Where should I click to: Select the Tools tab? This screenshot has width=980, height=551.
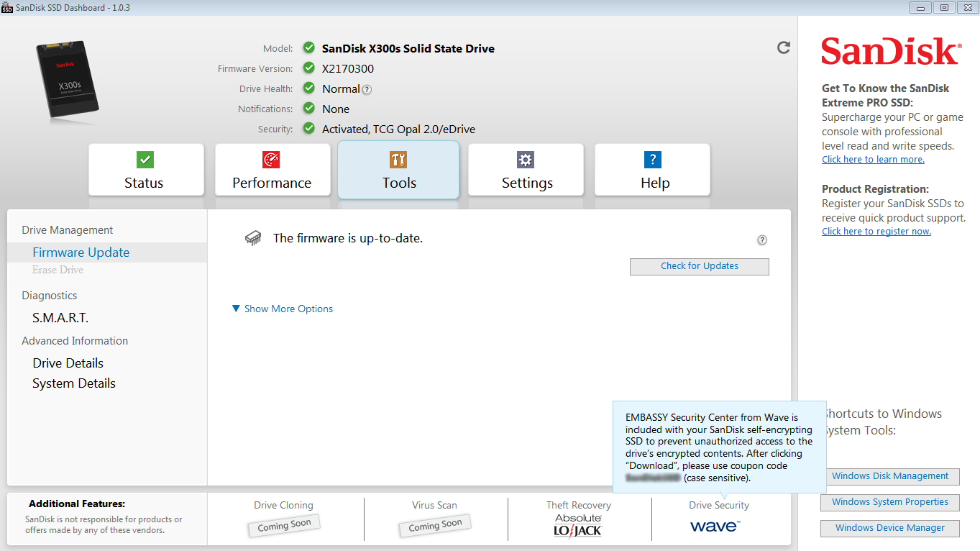pos(398,170)
